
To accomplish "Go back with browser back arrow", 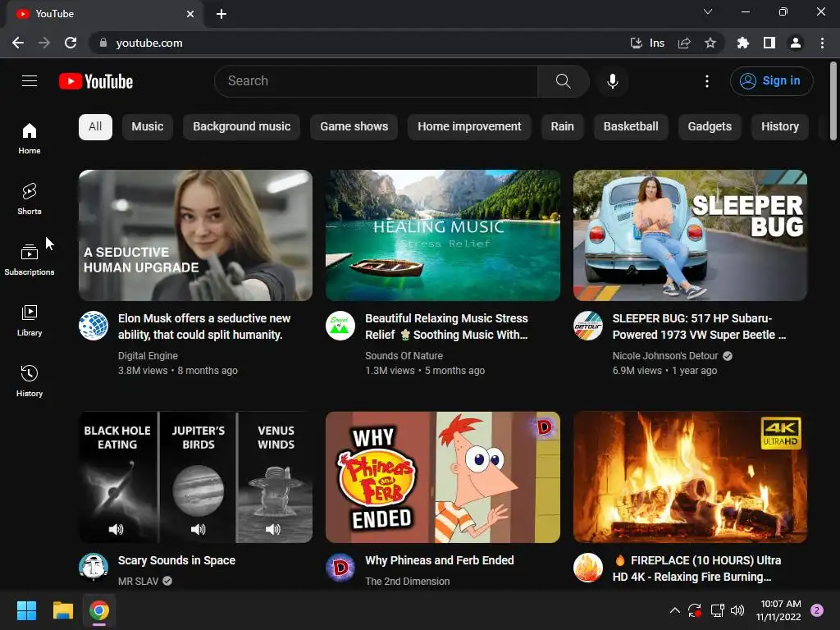I will click(18, 43).
